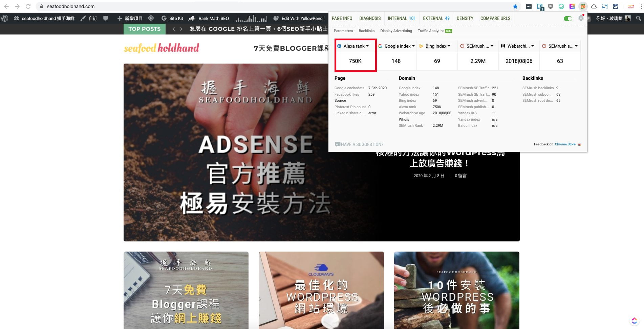Click the Chrome Store feedback link
The width and height of the screenshot is (644, 329).
point(565,144)
